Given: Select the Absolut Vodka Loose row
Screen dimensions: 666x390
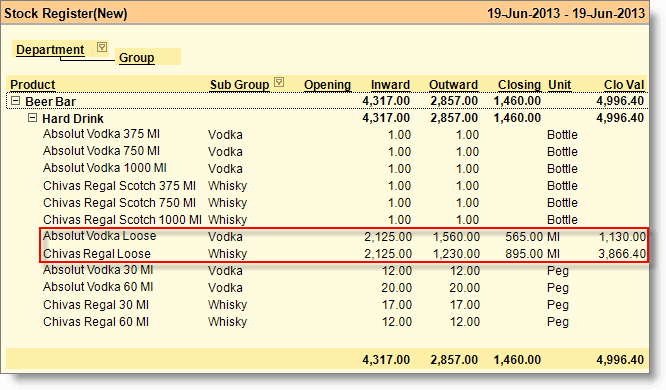Looking at the screenshot, I should 344,237.
